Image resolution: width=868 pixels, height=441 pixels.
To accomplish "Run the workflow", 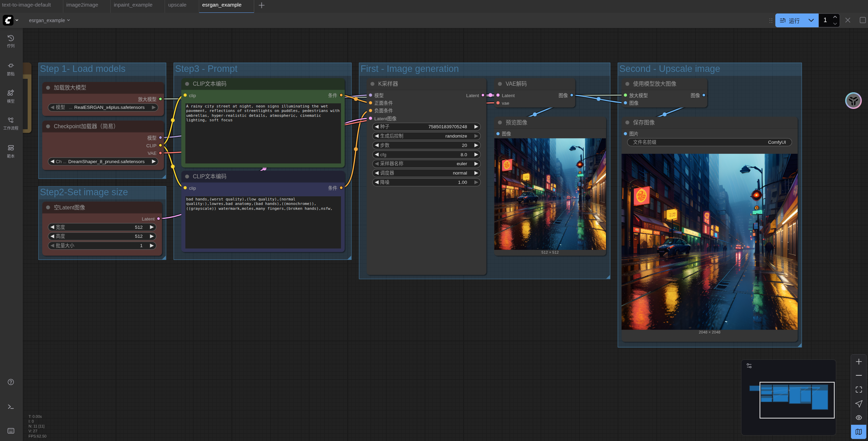I will [790, 20].
